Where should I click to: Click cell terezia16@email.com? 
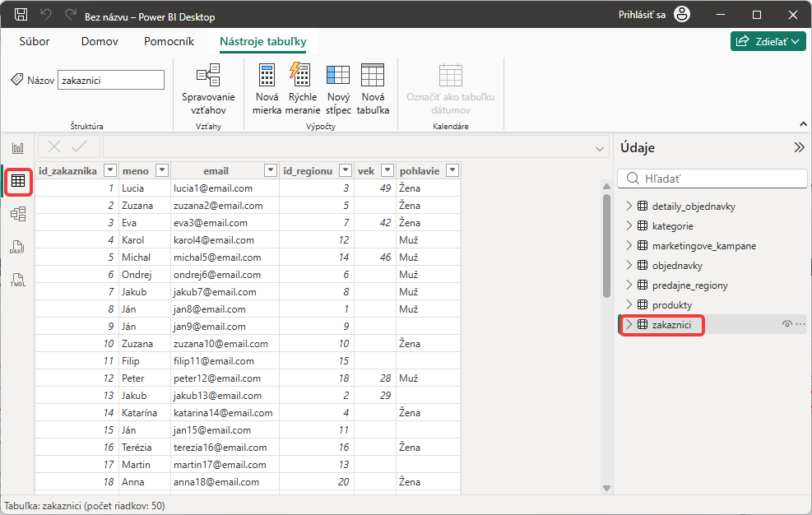pyautogui.click(x=225, y=447)
